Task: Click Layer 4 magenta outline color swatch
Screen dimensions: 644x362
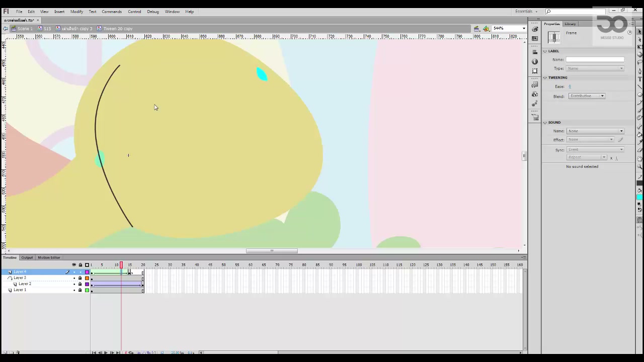Action: click(87, 272)
